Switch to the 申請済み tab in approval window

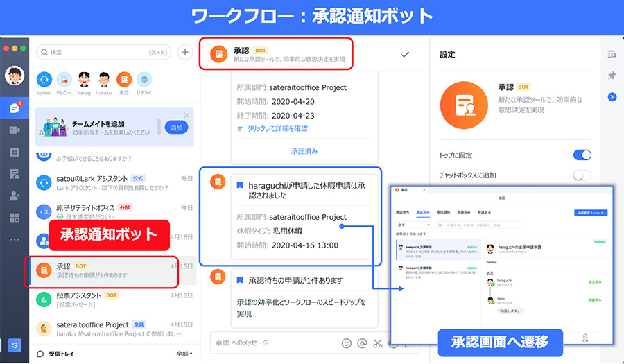click(464, 212)
